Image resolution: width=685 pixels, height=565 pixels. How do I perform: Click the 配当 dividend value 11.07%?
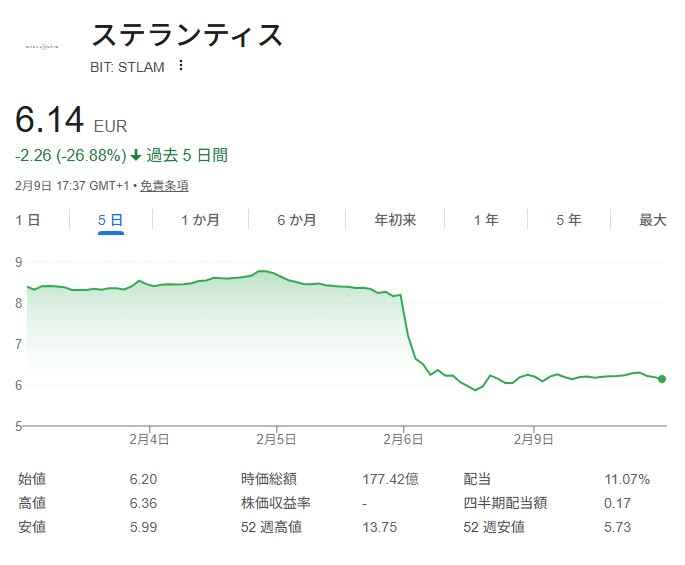[x=627, y=479]
